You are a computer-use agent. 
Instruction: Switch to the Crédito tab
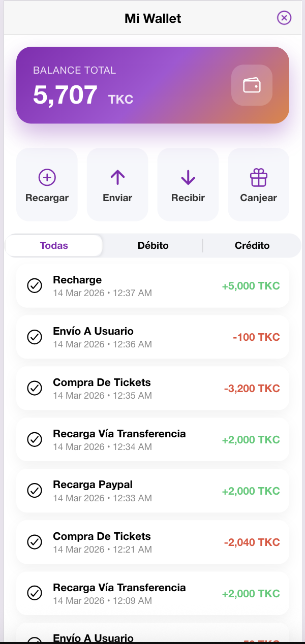[x=252, y=246]
